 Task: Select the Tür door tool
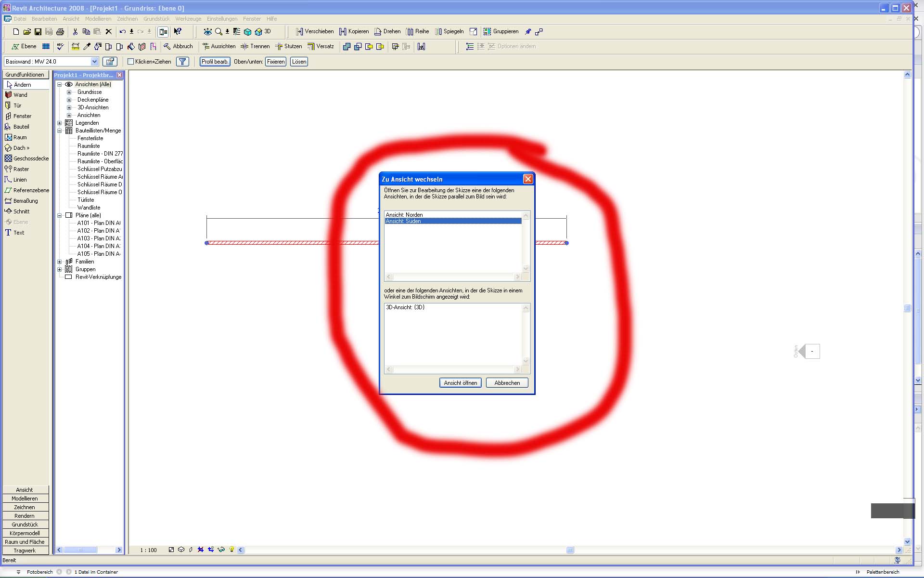point(13,105)
